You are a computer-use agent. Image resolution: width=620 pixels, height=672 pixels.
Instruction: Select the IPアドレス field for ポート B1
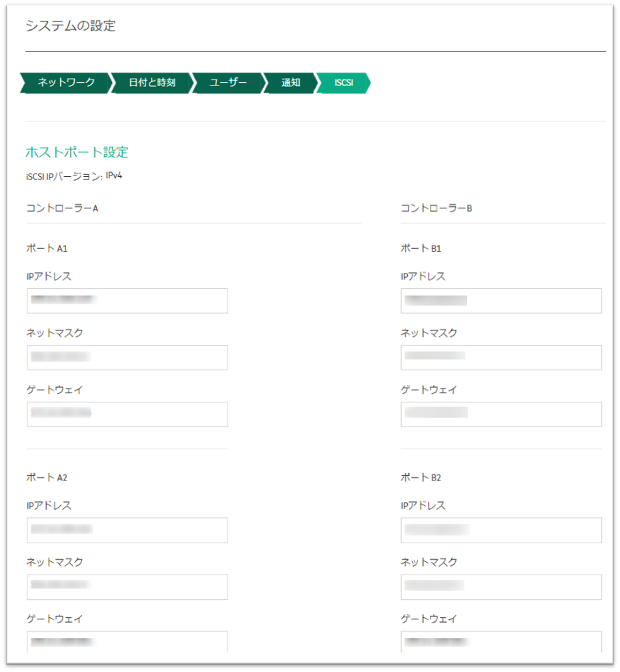pyautogui.click(x=501, y=301)
